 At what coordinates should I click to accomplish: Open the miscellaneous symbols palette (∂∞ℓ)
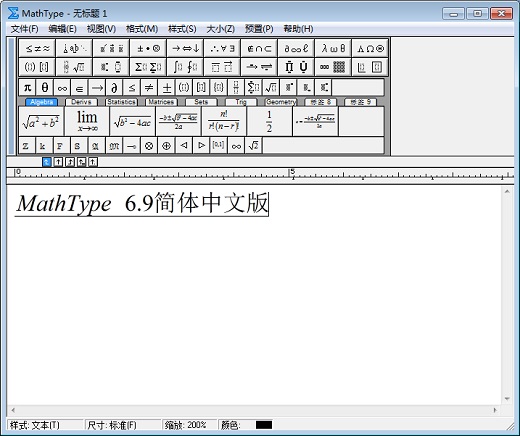[296, 49]
